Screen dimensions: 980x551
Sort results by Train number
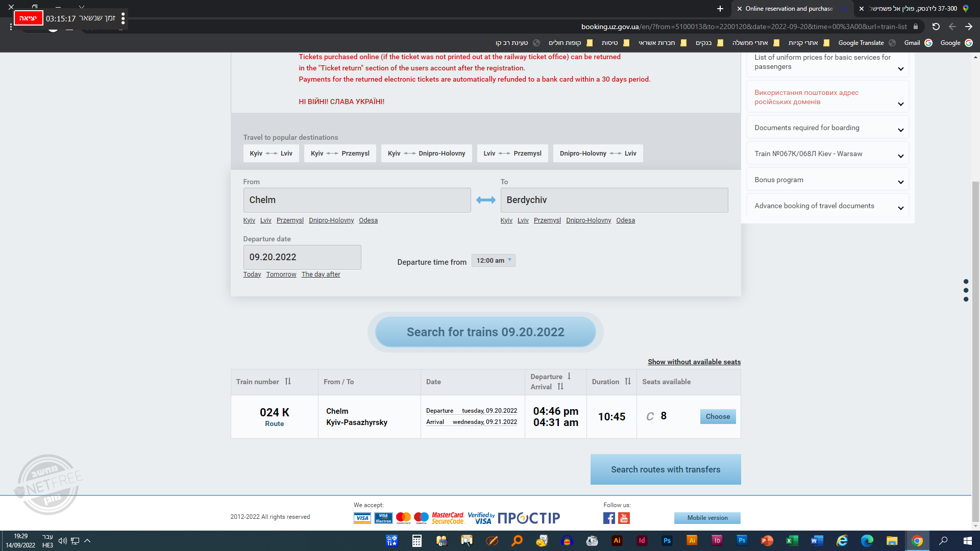click(288, 382)
